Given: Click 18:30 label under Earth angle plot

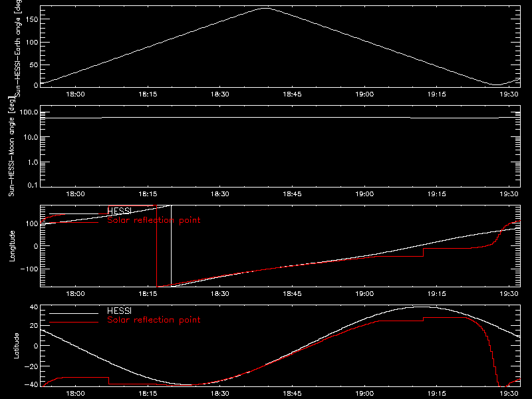Looking at the screenshot, I should pyautogui.click(x=220, y=94).
